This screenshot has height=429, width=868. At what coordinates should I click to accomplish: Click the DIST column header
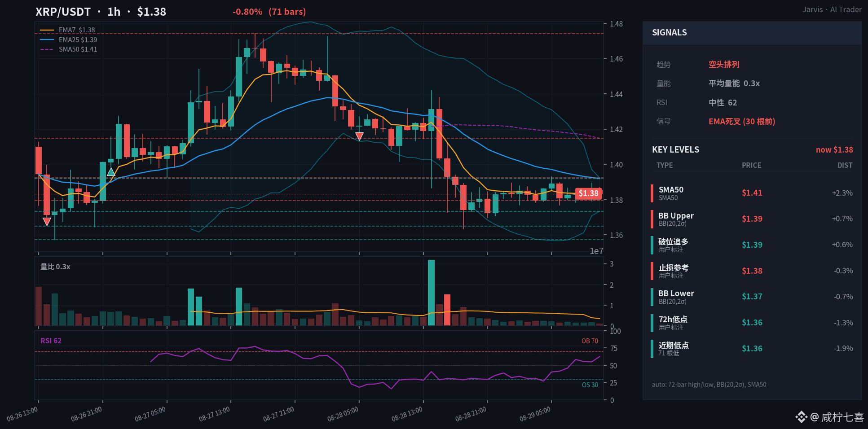coord(845,165)
